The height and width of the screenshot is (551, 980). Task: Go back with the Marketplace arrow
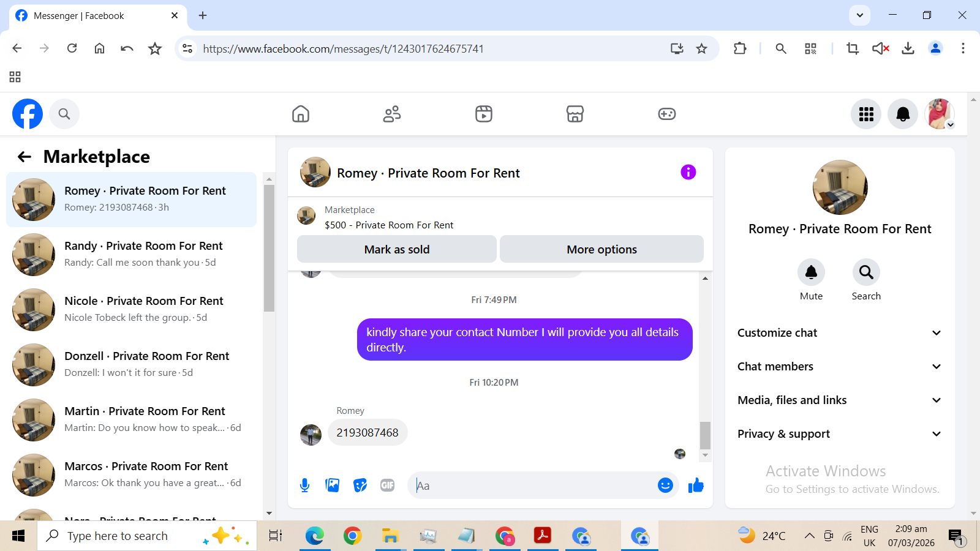click(24, 157)
